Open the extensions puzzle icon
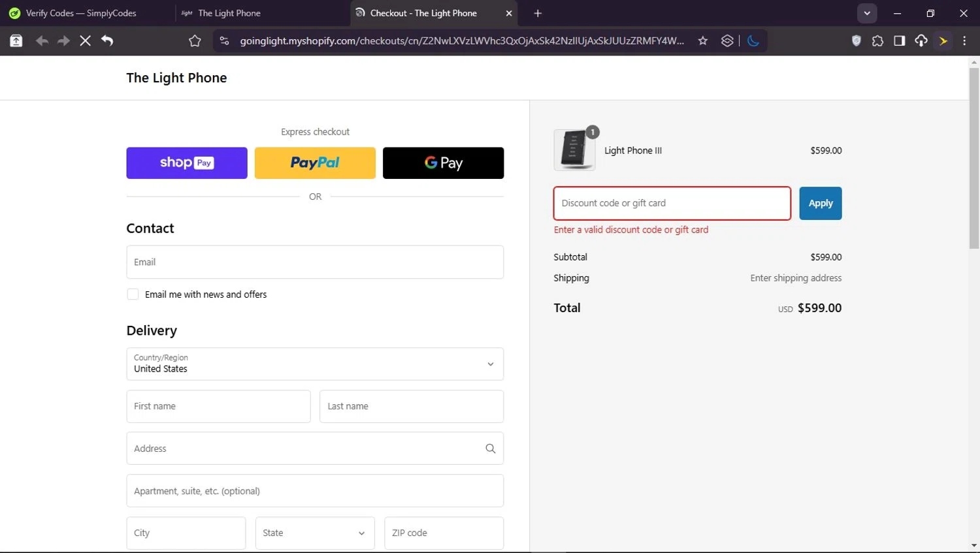This screenshot has height=553, width=980. [877, 40]
